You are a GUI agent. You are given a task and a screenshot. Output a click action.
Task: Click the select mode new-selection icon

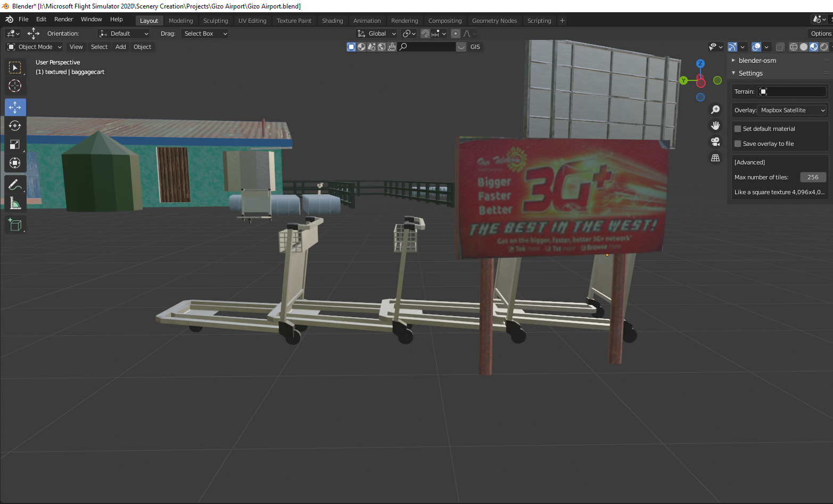click(x=351, y=47)
